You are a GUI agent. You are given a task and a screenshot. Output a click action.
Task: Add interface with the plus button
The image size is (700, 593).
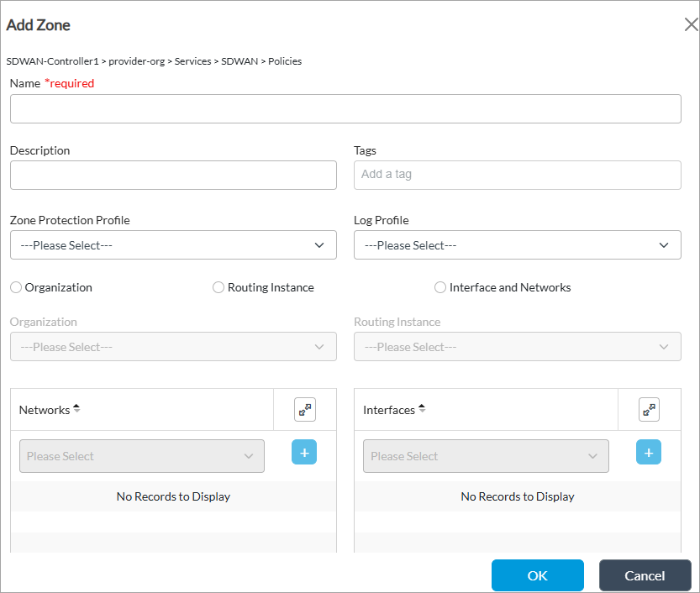[649, 453]
